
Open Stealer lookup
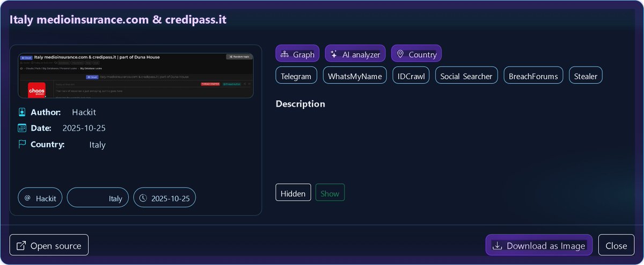pyautogui.click(x=586, y=76)
